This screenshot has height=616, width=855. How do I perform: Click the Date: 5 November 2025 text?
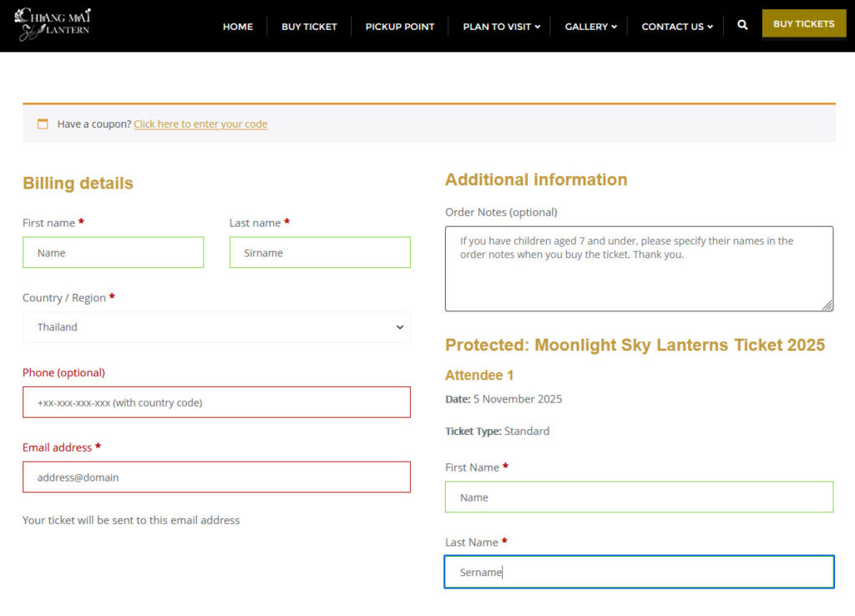click(503, 399)
